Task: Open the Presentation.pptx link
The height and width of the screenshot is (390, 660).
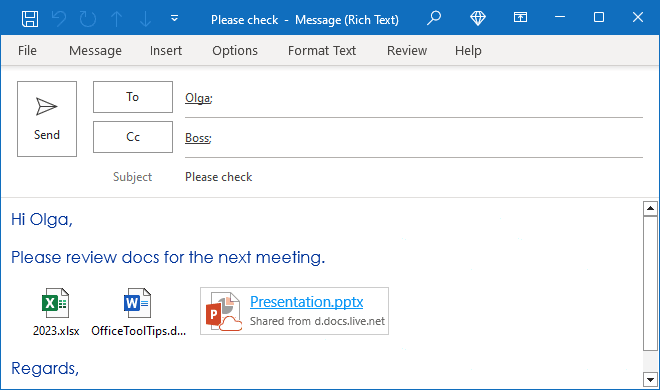Action: click(x=306, y=302)
